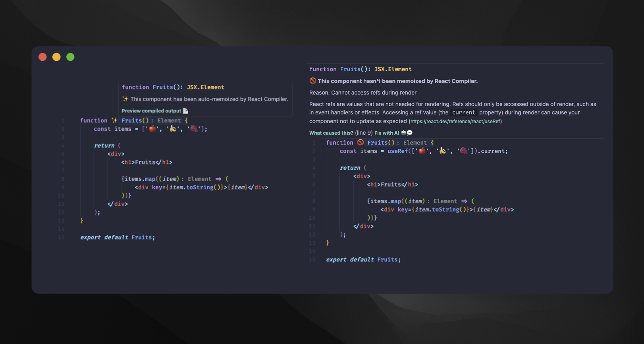The image size is (644, 344).
Task: Open the react.dev useRef reference link
Action: click(455, 122)
